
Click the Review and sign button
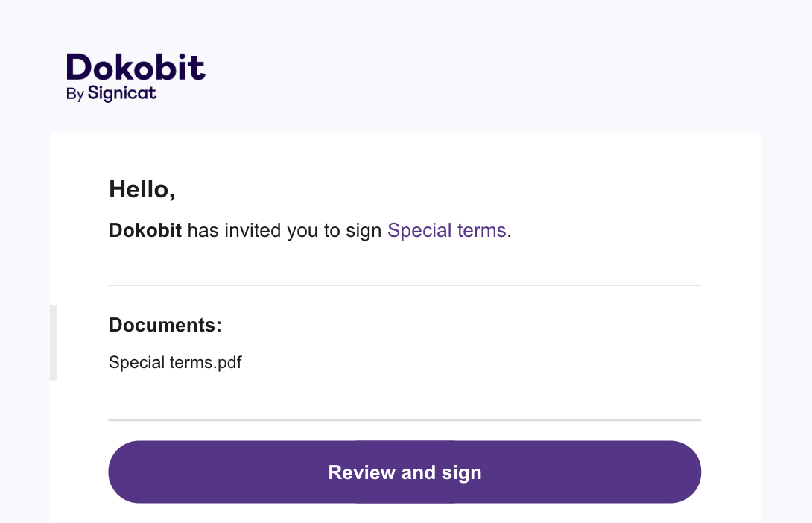coord(405,472)
